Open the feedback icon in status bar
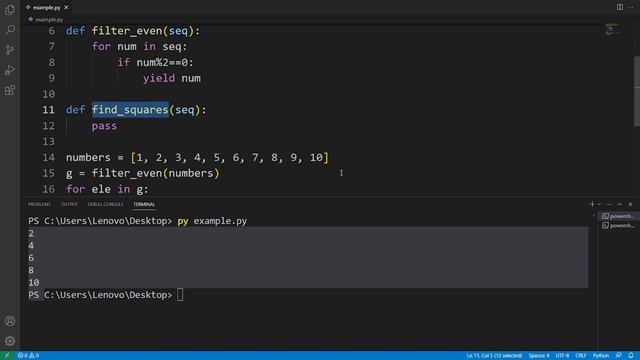 (x=619, y=356)
